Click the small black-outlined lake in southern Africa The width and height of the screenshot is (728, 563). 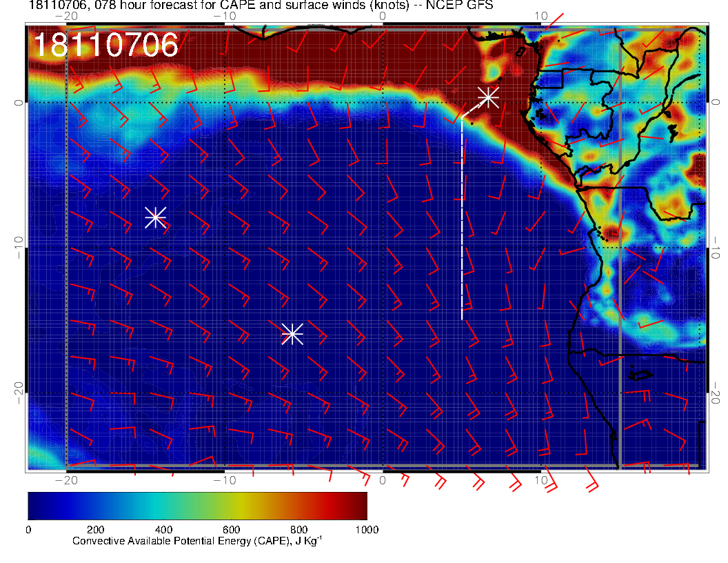coord(642,375)
